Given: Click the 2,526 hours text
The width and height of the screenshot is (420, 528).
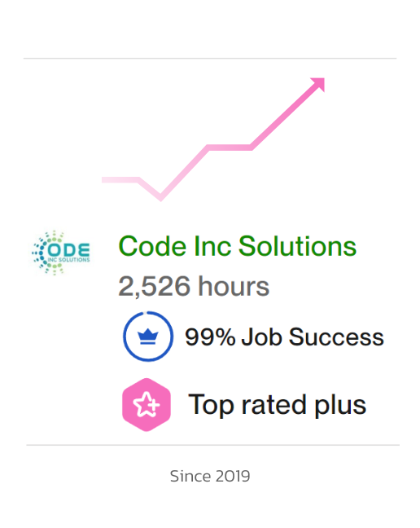Looking at the screenshot, I should [194, 286].
